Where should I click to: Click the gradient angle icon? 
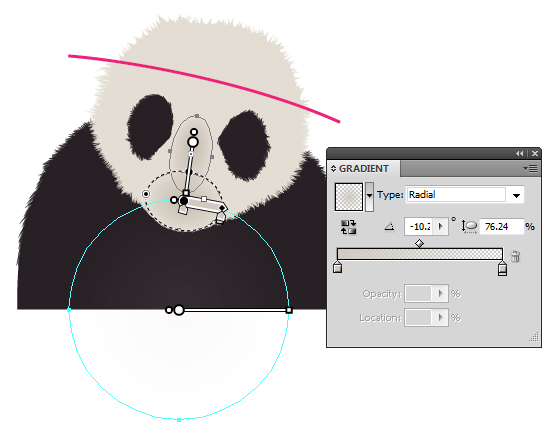389,226
